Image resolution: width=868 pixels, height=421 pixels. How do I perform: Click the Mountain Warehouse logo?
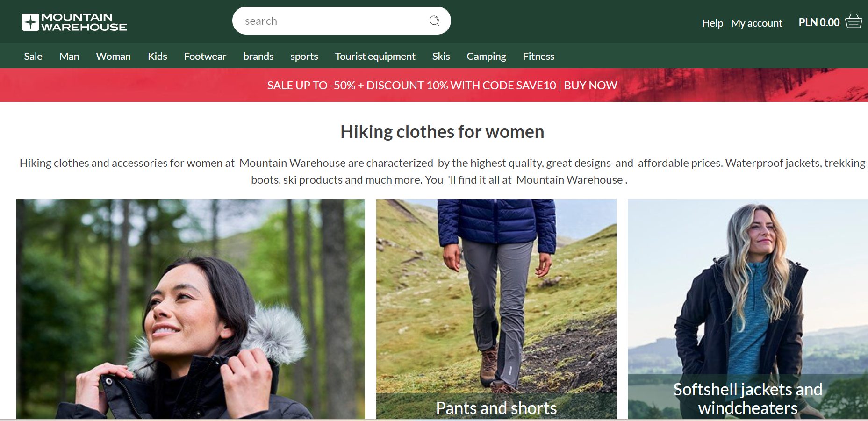[x=74, y=22]
